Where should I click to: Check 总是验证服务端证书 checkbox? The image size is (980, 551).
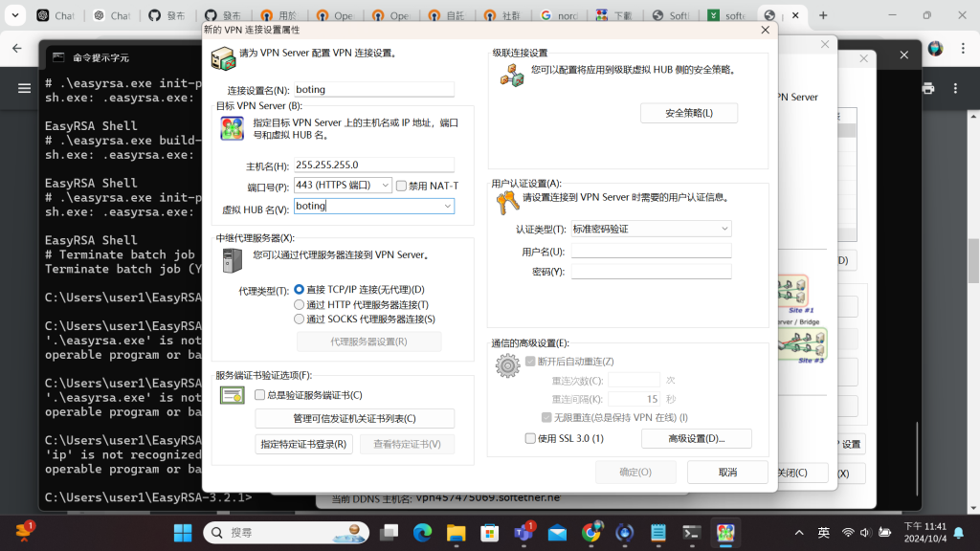point(259,395)
